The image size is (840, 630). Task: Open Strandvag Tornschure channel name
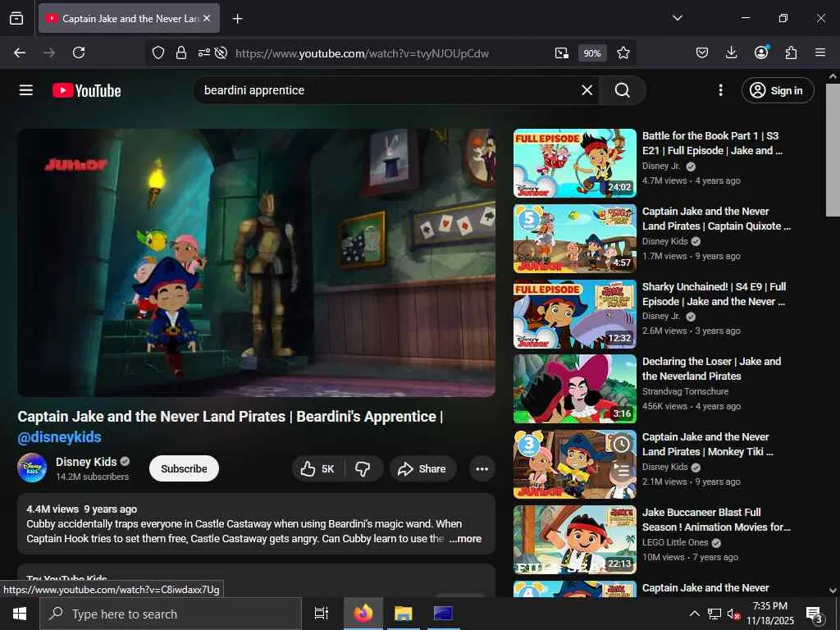click(685, 391)
